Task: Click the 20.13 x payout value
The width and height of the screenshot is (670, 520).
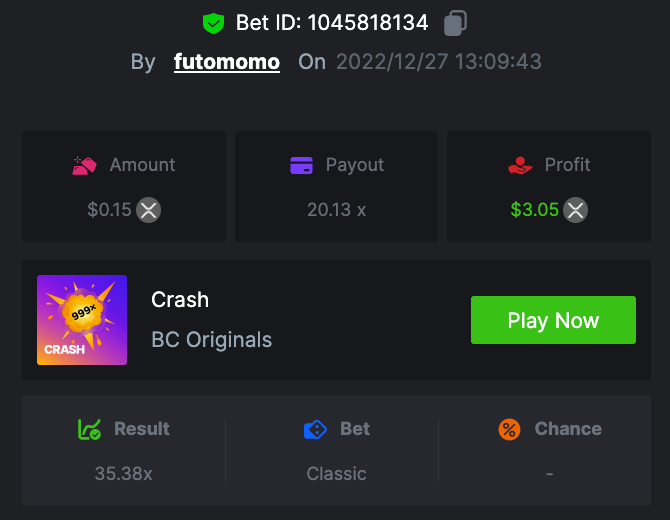Action: 337,210
